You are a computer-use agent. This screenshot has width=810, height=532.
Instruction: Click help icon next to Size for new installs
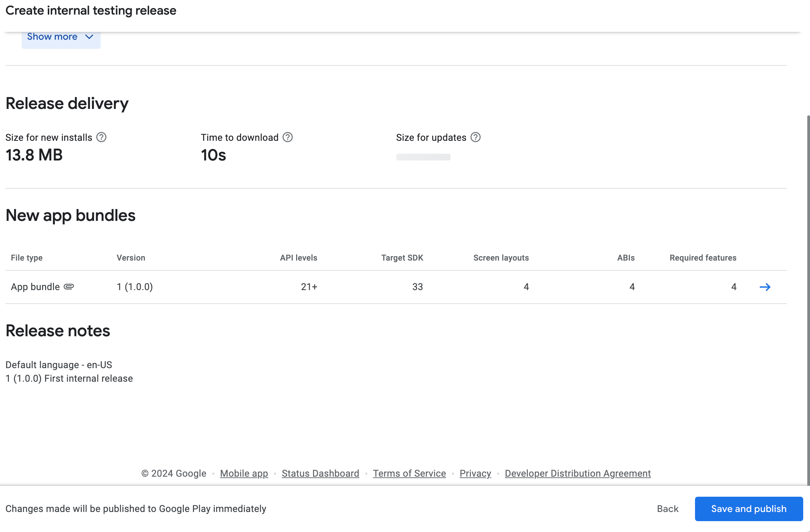(101, 137)
